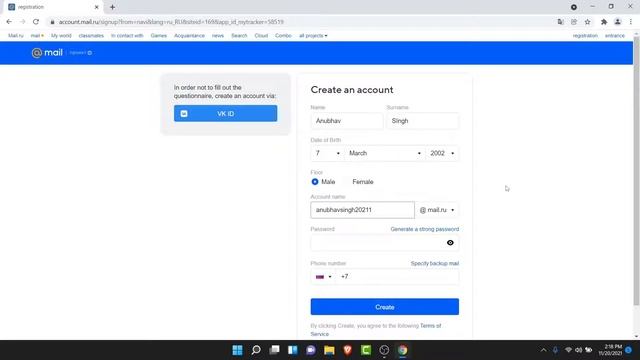Click Specify backup mail link
This screenshot has height=360, width=640.
pyautogui.click(x=435, y=263)
